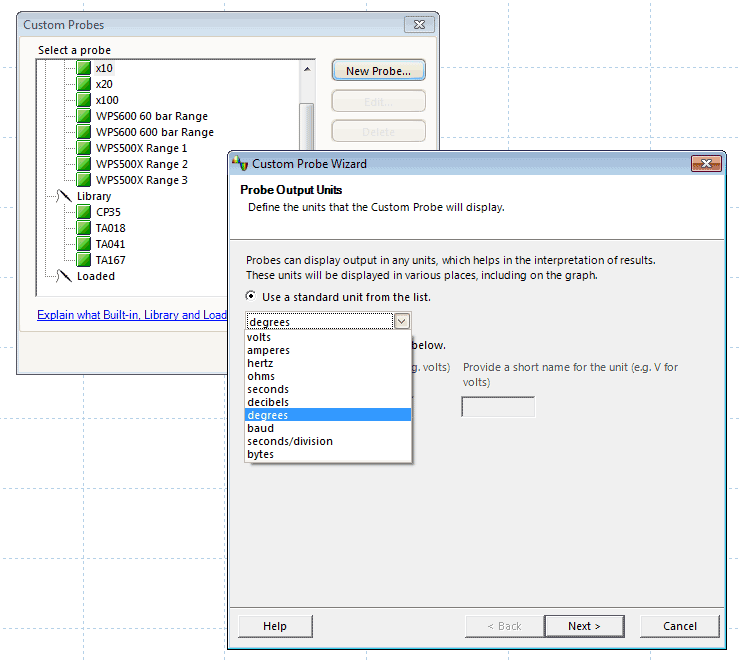Choose decibels from the unit list
The image size is (739, 661).
[x=267, y=402]
